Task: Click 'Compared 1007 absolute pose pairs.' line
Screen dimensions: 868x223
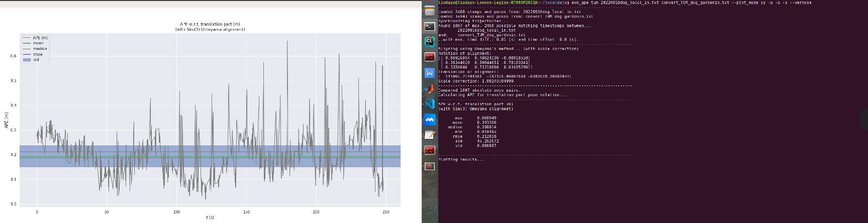Action: point(479,90)
